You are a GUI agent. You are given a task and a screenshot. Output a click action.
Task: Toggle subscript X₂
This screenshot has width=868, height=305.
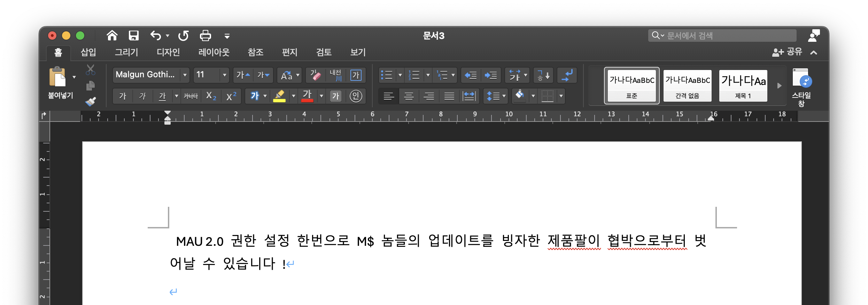click(x=211, y=96)
